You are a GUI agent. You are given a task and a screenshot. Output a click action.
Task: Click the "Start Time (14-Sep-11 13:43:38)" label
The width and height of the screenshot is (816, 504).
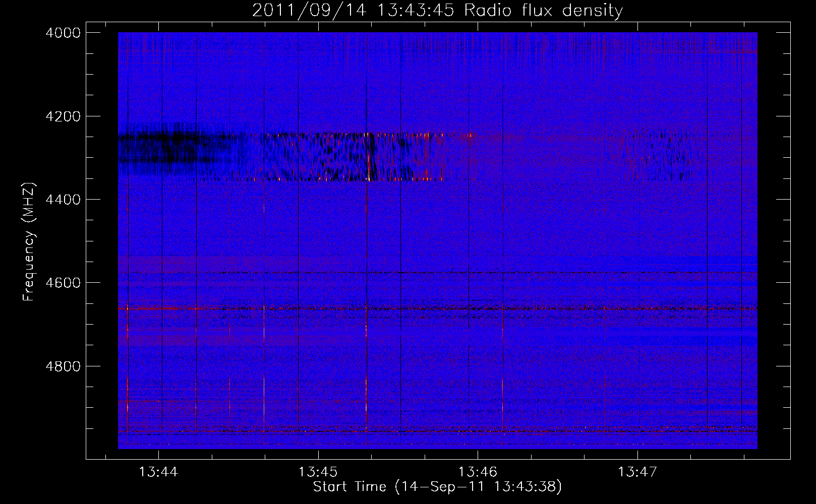click(437, 487)
